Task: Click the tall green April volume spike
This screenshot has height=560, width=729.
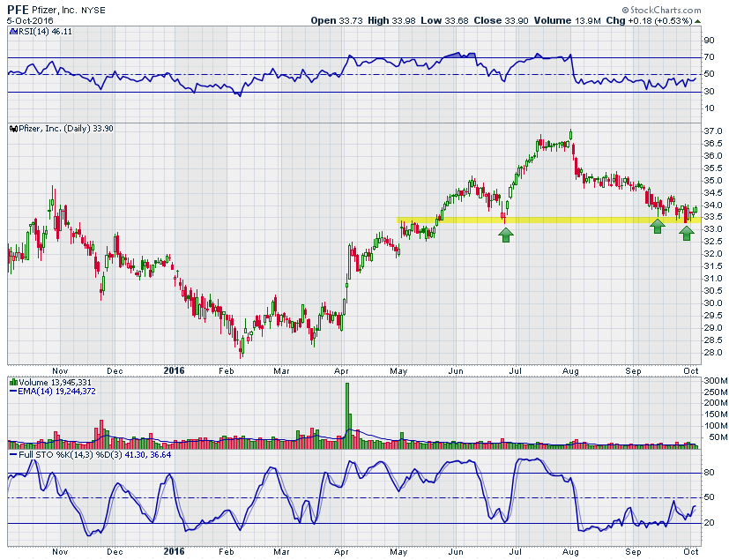Action: (347, 414)
